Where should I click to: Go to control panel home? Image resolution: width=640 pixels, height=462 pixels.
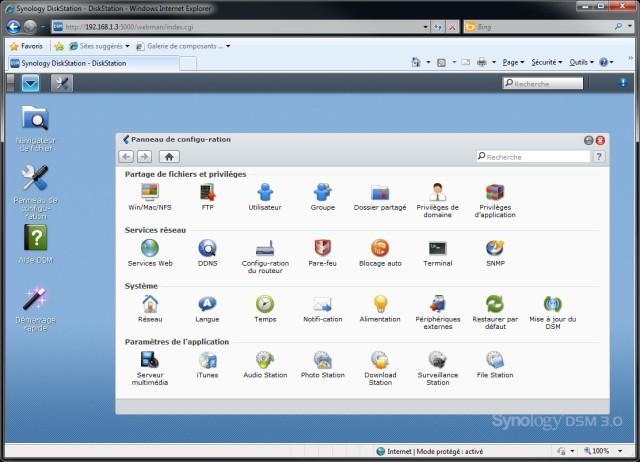point(169,156)
